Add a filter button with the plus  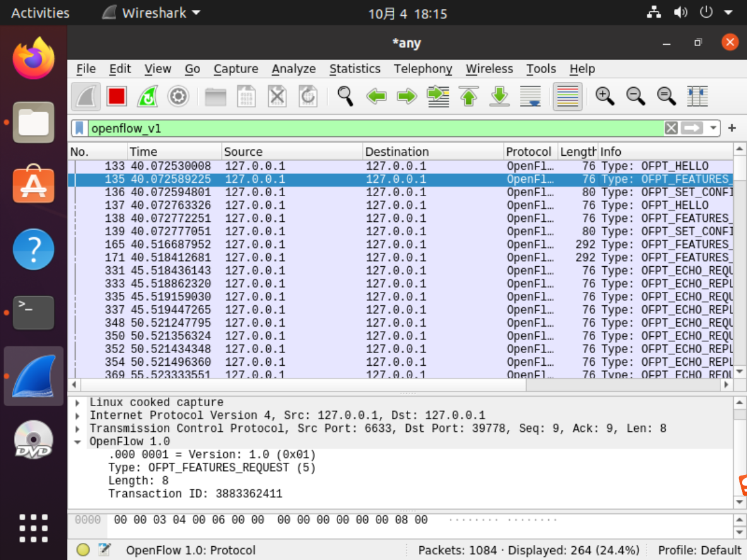[732, 128]
